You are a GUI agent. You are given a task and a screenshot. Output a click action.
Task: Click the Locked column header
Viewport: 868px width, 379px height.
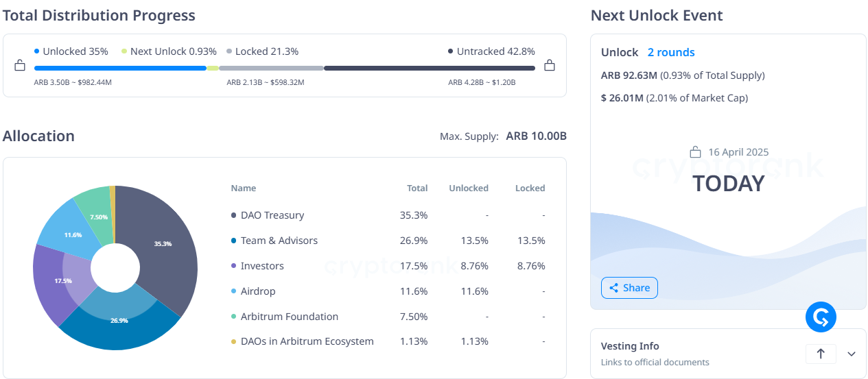530,188
